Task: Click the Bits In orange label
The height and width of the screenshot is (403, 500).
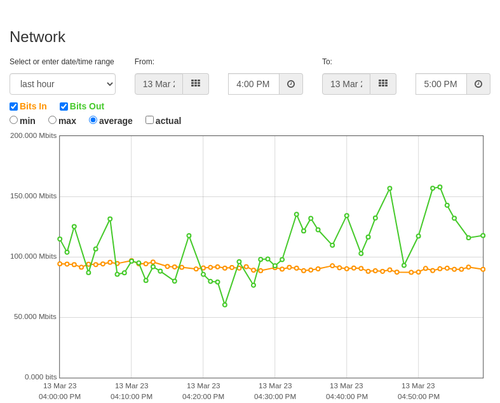Action: coord(33,106)
